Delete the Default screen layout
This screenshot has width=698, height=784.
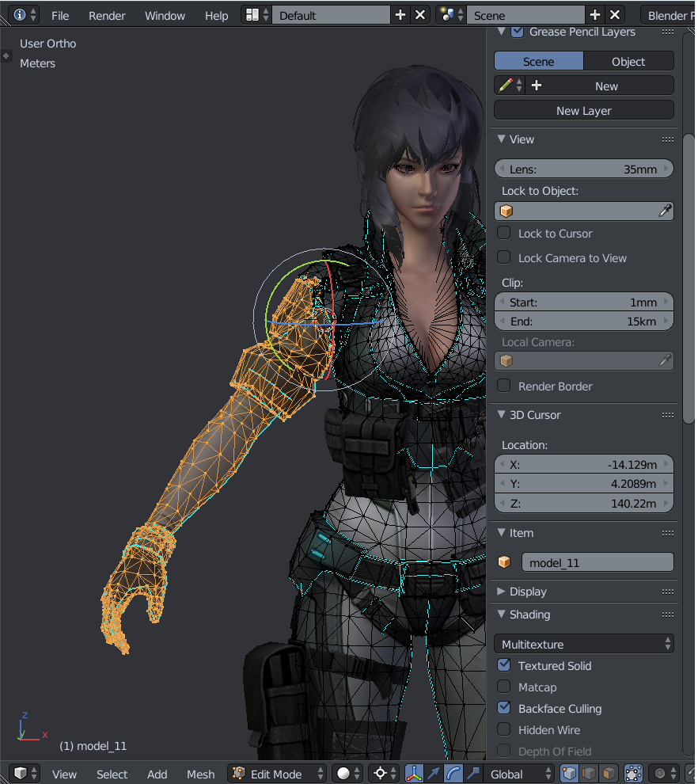click(x=420, y=15)
